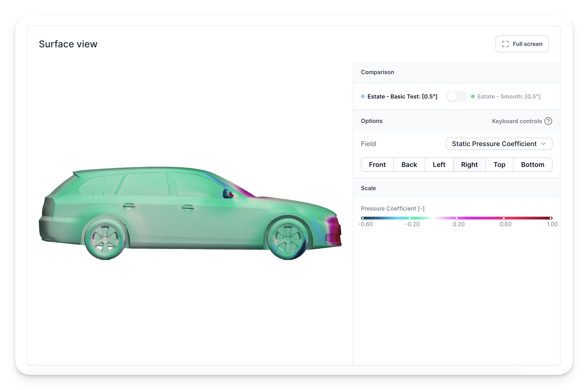Select the Right view button
The width and height of the screenshot is (588, 390).
pos(469,165)
